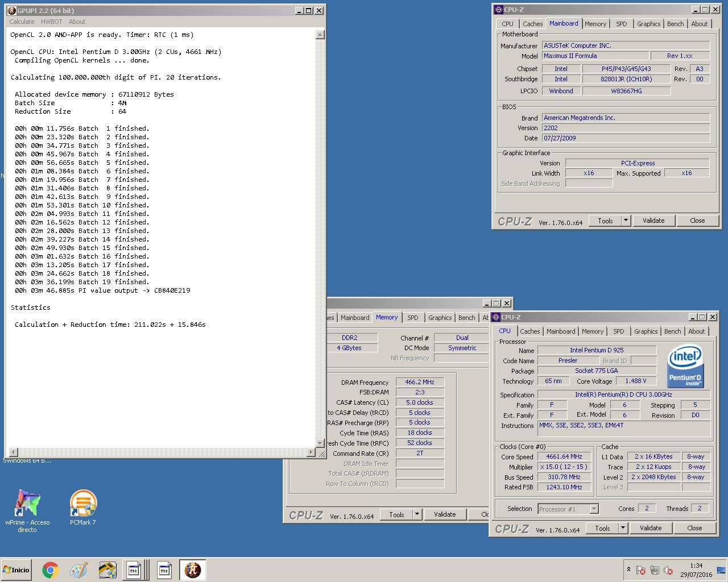Expand Tools dropdown arrow in Mainboard CPU-Z window
728x582 pixels.
626,221
